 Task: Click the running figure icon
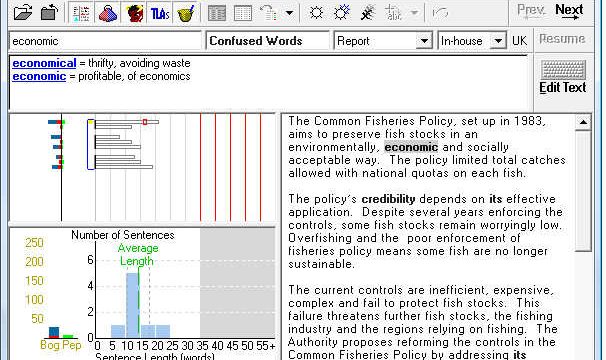tap(368, 13)
